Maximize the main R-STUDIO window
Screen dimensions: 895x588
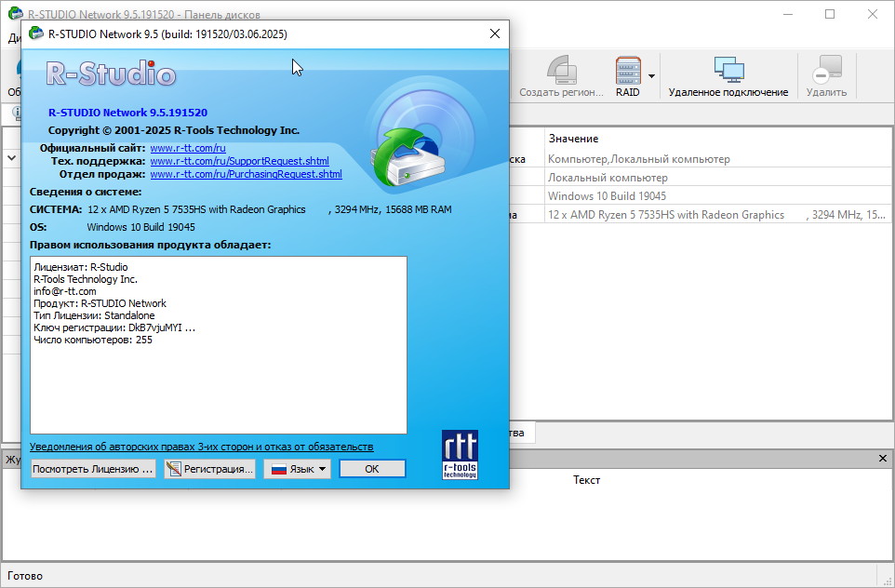coord(830,14)
